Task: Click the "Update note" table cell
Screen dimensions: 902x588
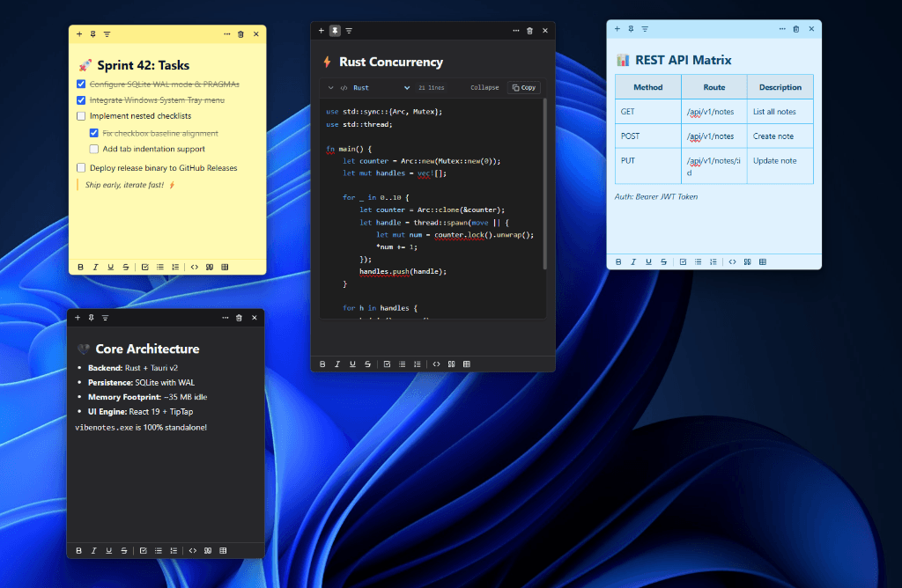Action: click(780, 166)
